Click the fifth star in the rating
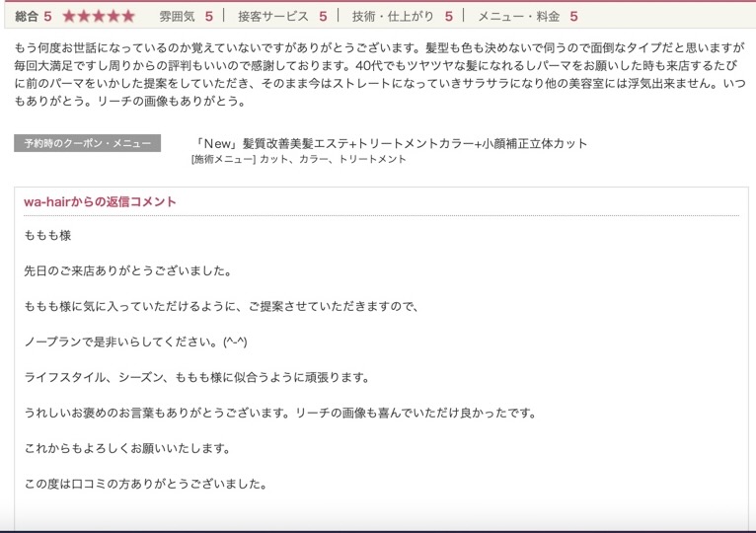This screenshot has height=533, width=756. tap(128, 17)
